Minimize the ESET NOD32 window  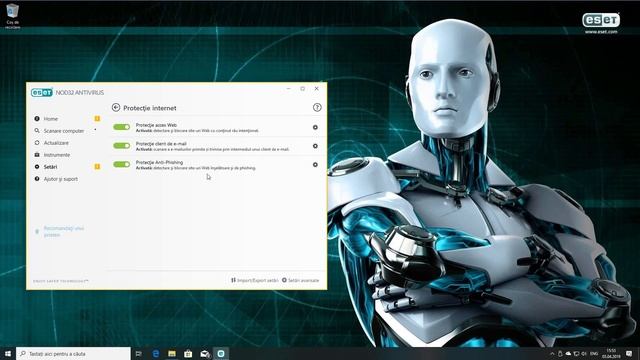[289, 88]
